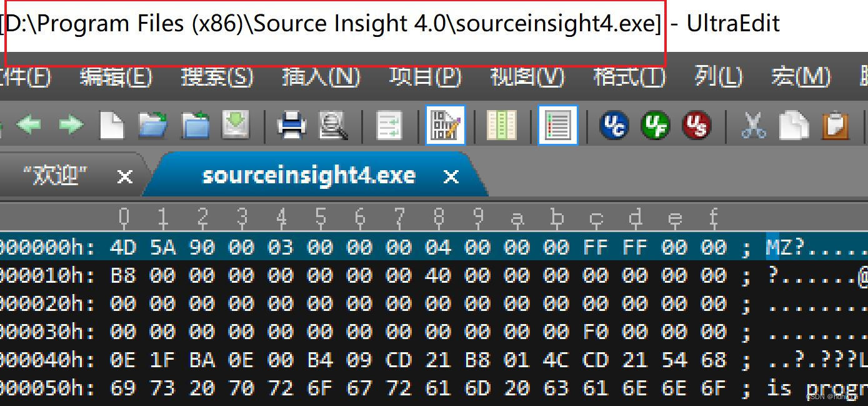Click the MZ ASCII text in the first row
This screenshot has width=868, height=406.
[x=779, y=247]
